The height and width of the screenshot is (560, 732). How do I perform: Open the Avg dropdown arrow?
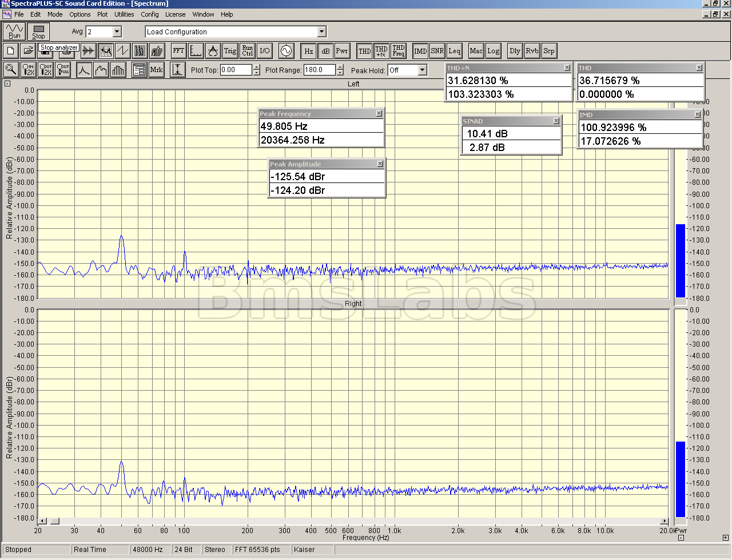pos(117,32)
